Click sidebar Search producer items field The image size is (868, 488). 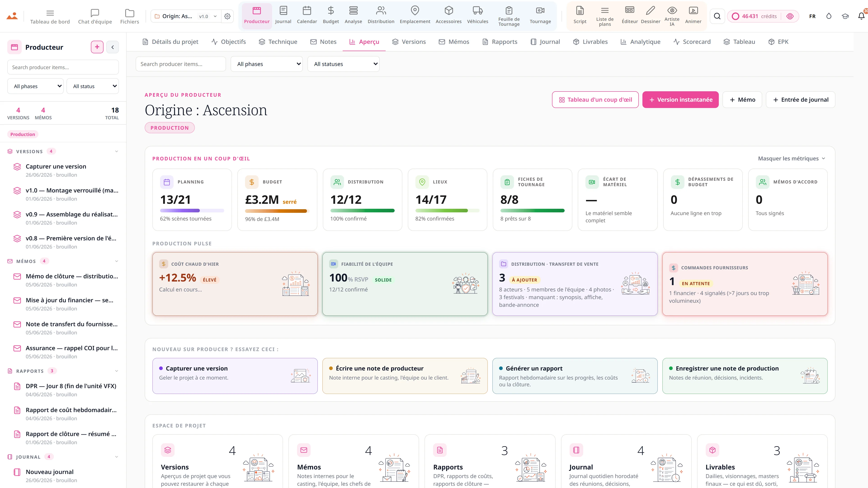(x=63, y=67)
